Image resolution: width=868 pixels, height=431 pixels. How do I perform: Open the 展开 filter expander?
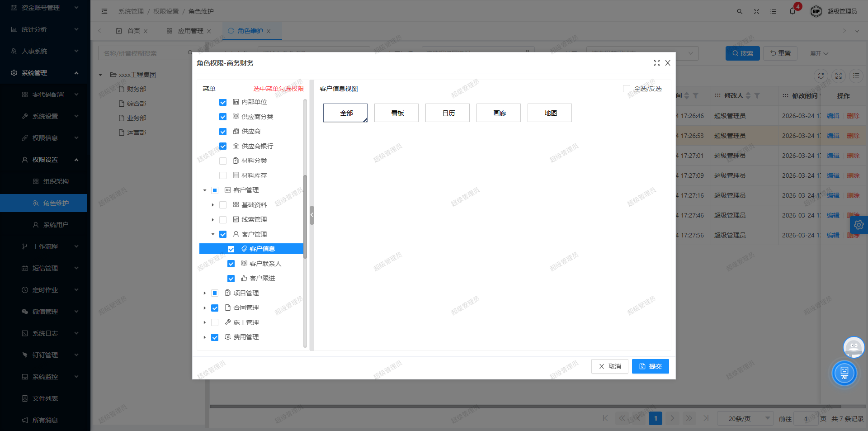tap(819, 53)
